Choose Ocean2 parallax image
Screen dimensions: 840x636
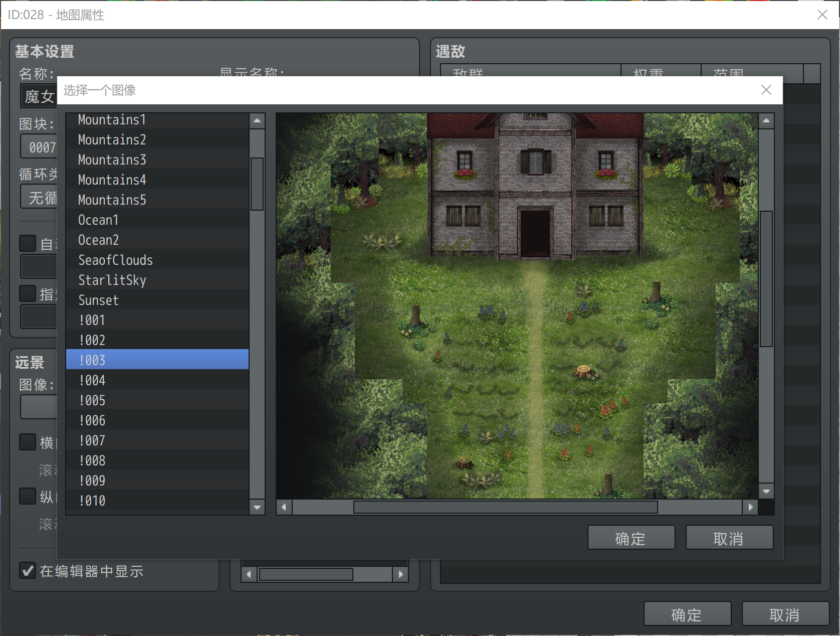157,240
